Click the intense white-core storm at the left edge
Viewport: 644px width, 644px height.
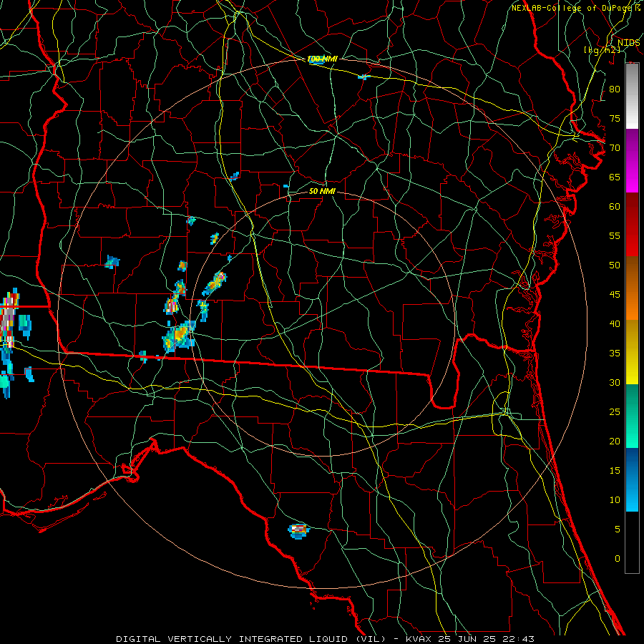8,318
